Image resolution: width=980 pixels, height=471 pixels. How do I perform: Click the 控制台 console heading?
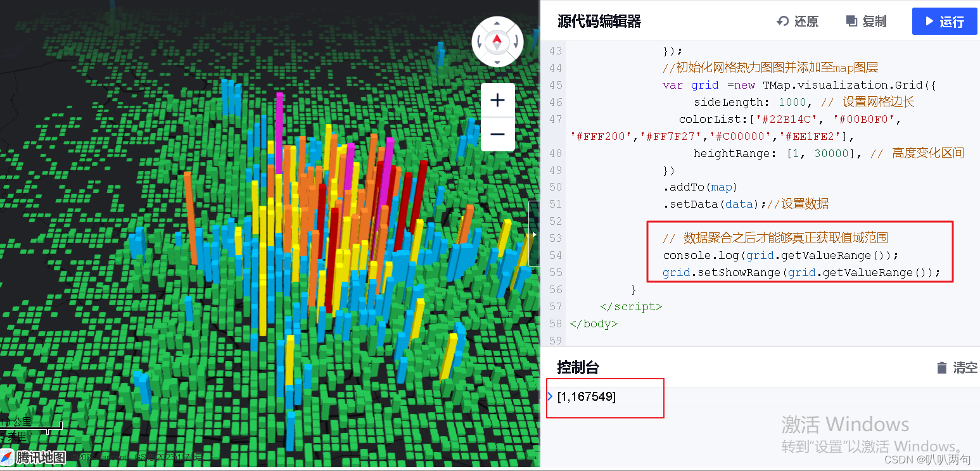[x=578, y=367]
